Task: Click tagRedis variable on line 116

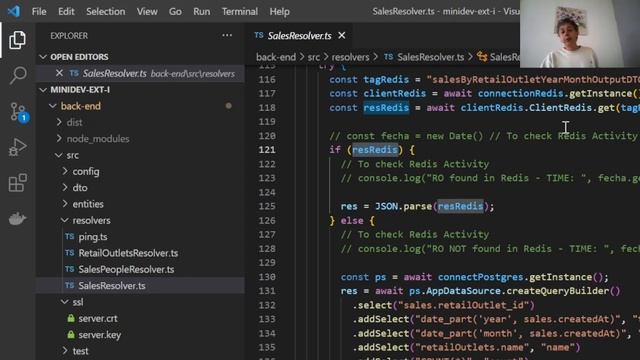Action: click(386, 80)
